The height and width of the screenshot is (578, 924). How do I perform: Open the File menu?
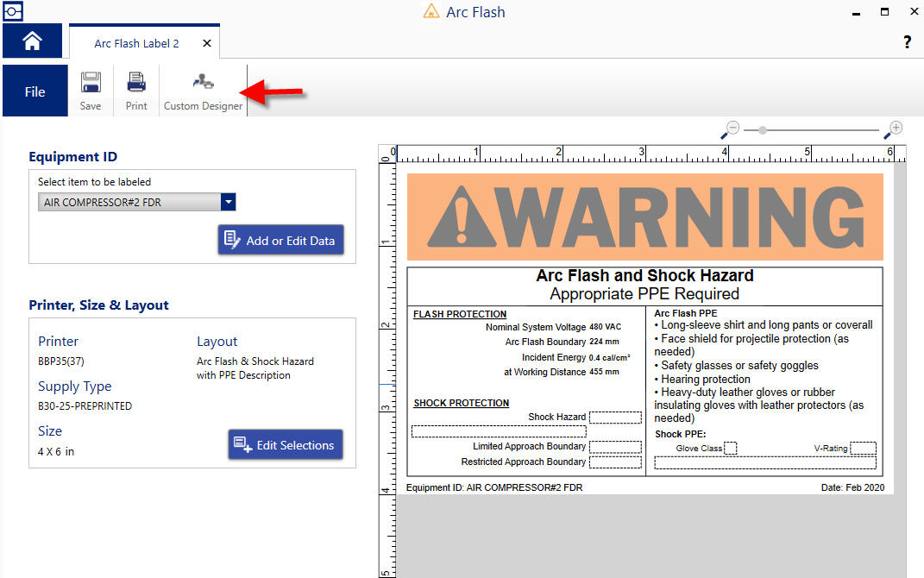click(35, 91)
